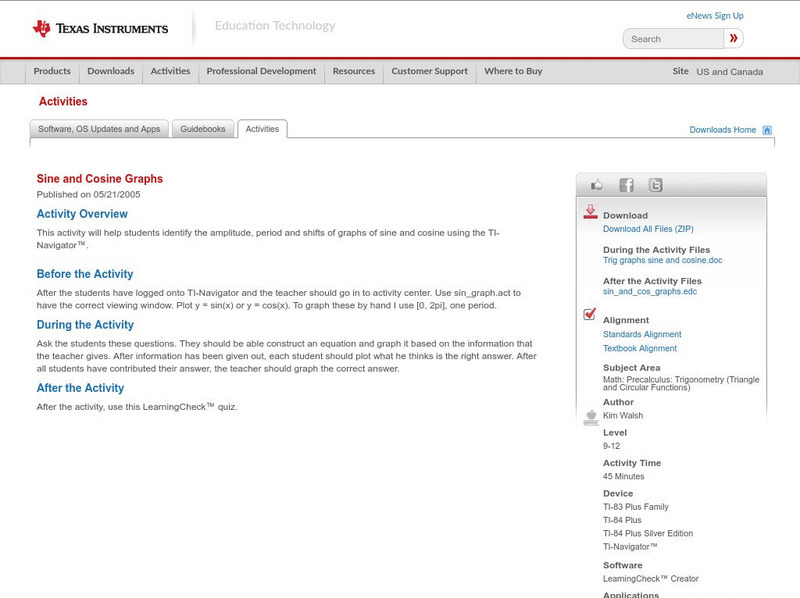Change site region US and Canada
Viewport: 800px width, 598px height.
pos(730,72)
